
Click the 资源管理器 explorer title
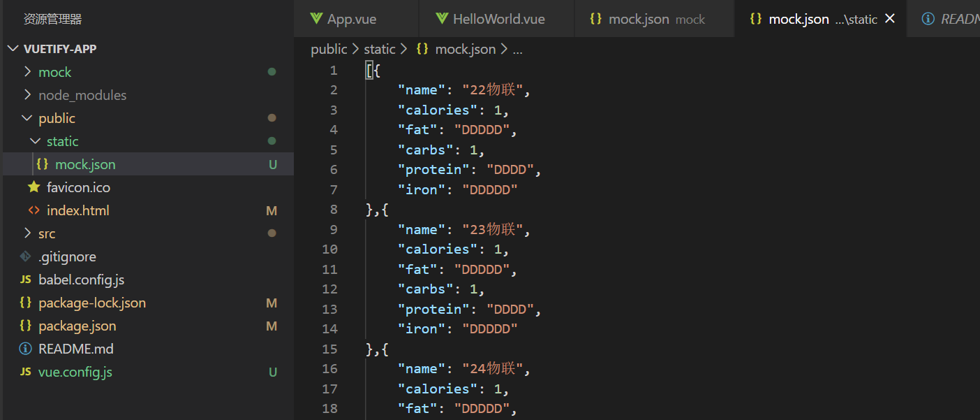(52, 19)
